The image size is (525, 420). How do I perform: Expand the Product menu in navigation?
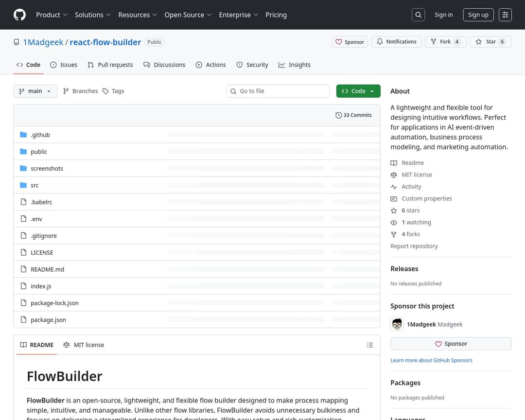click(x=52, y=15)
